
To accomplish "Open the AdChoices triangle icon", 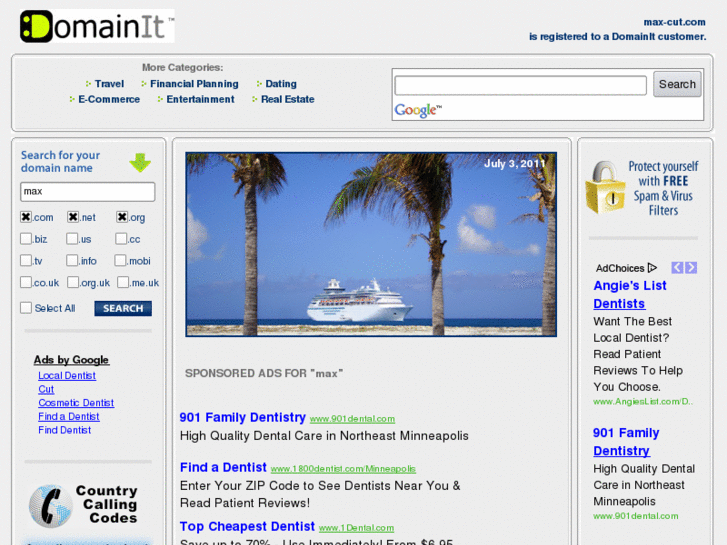I will 652,268.
